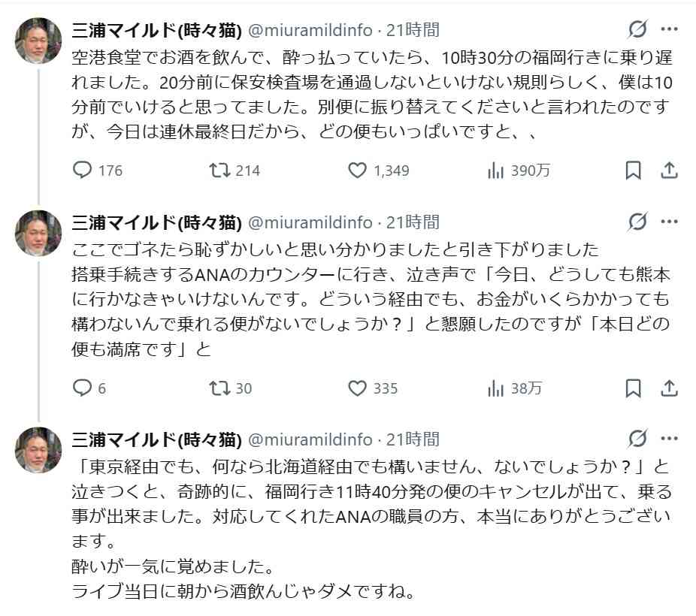Open the reply box on the first tweet
The height and width of the screenshot is (616, 696).
[83, 171]
